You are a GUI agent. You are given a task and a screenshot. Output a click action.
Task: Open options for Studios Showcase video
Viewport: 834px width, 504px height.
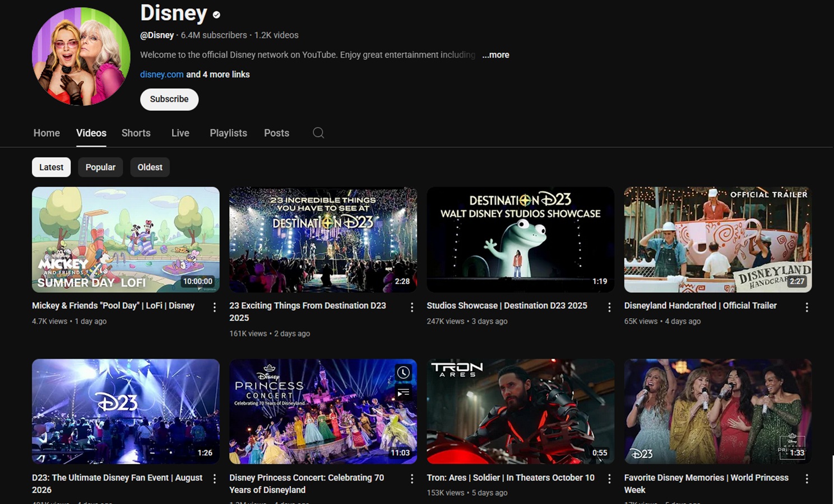(609, 307)
